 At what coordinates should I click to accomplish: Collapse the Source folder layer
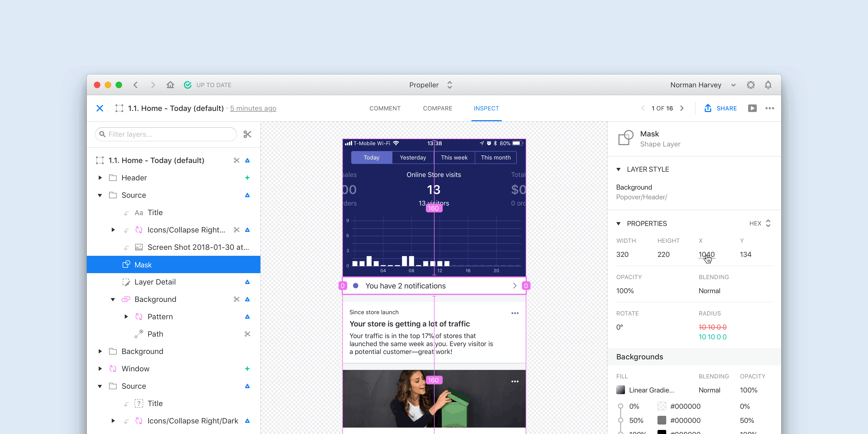[x=100, y=195]
